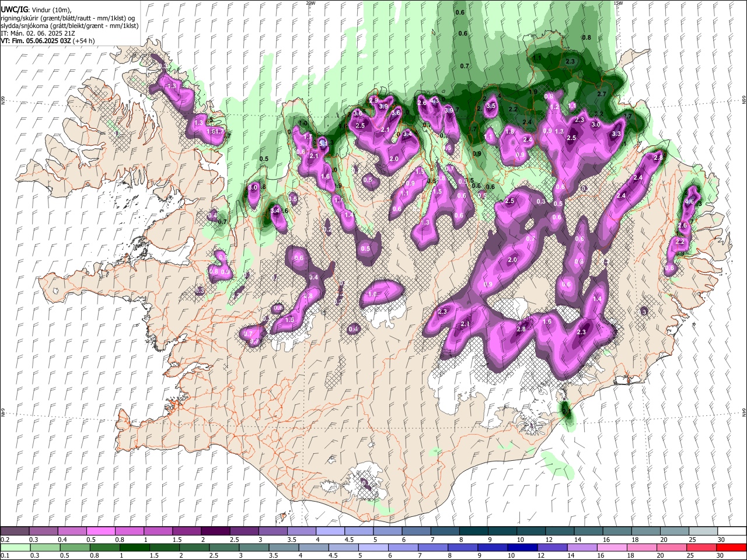Click the snow legend swatch labeled 10
The image size is (747, 560).
(530, 531)
